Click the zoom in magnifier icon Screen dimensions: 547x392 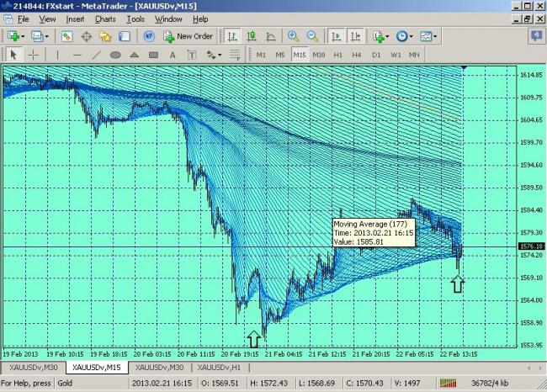pyautogui.click(x=293, y=36)
